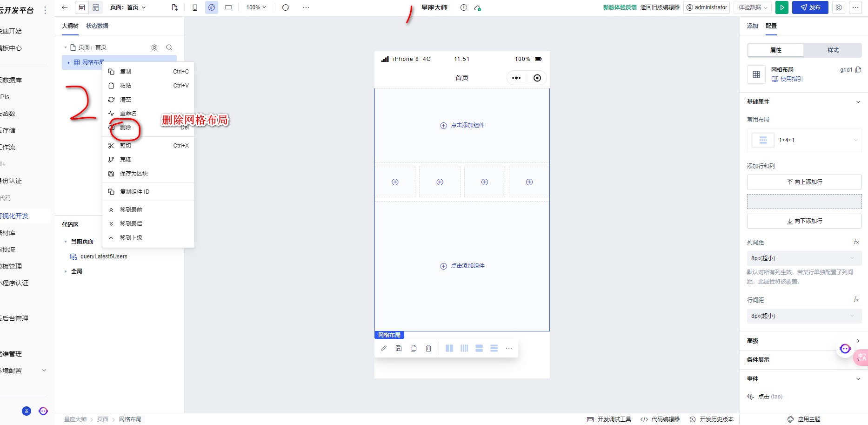Open the 体验数据 dropdown
Screen dimensions: 868x425
coord(753,7)
